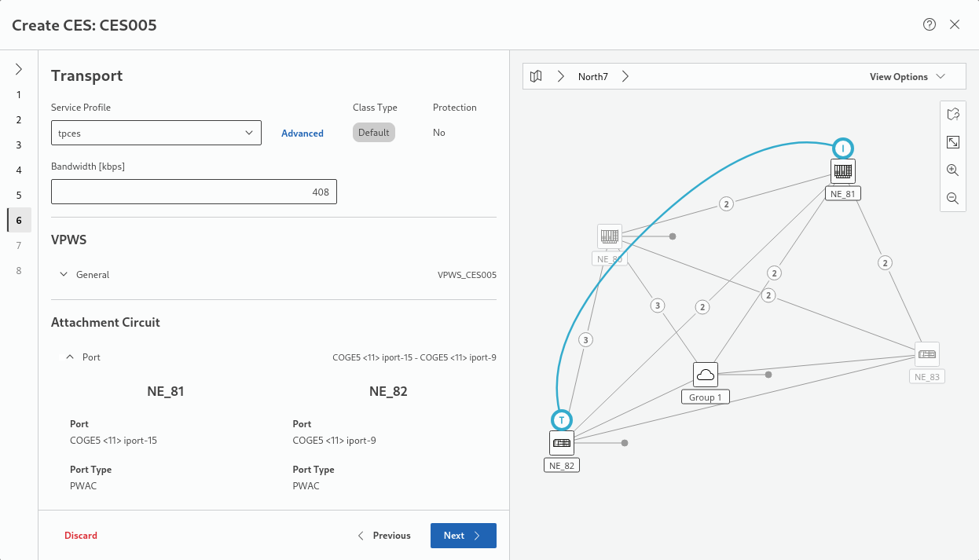
Task: Open the help question mark icon
Action: coord(929,24)
